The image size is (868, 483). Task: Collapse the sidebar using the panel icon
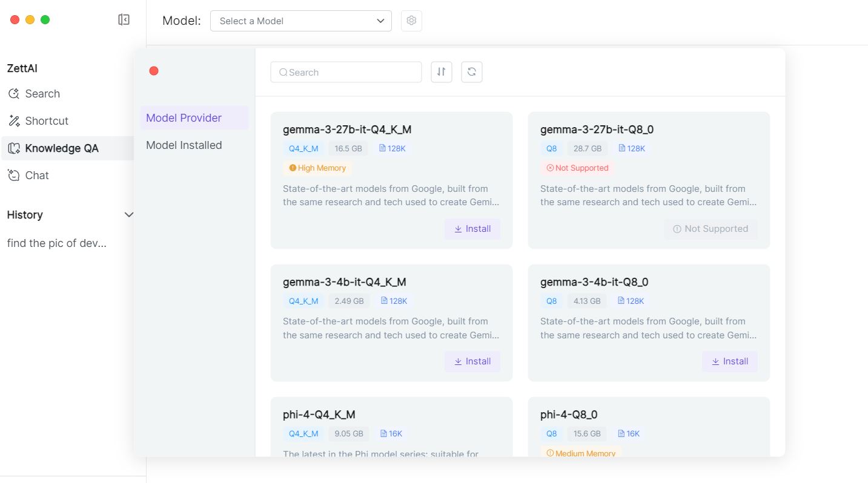(x=123, y=19)
